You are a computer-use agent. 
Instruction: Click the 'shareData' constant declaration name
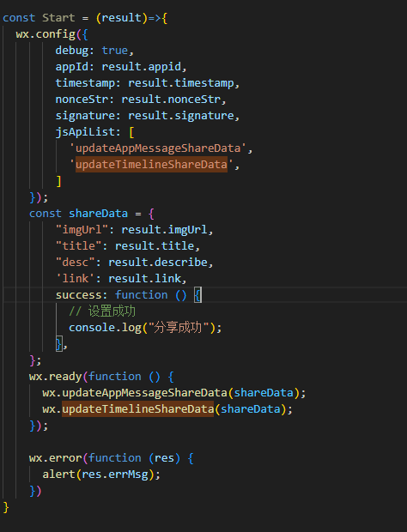tap(99, 214)
